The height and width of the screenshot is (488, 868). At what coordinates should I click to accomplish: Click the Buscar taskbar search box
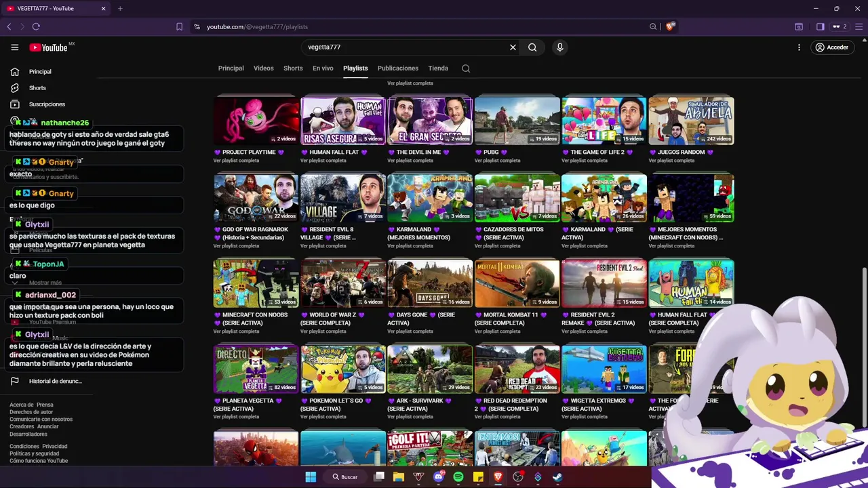point(344,476)
